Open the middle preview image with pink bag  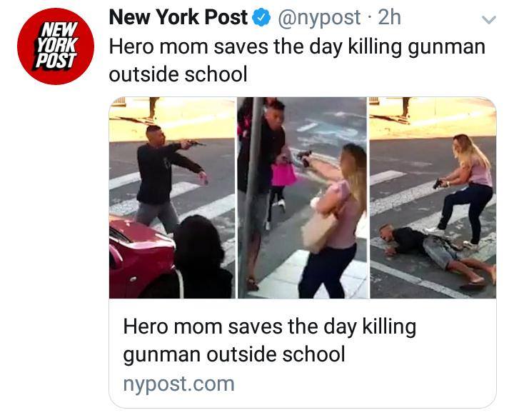point(302,198)
